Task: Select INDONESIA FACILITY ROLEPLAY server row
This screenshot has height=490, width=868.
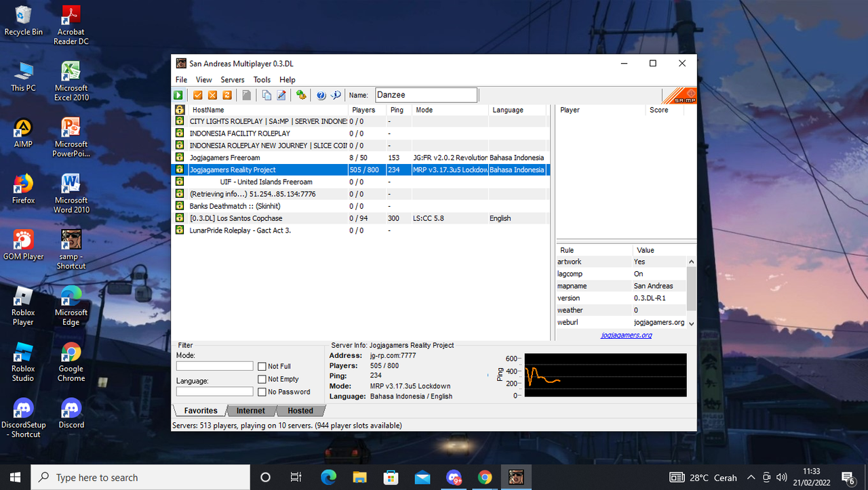Action: [x=360, y=134]
